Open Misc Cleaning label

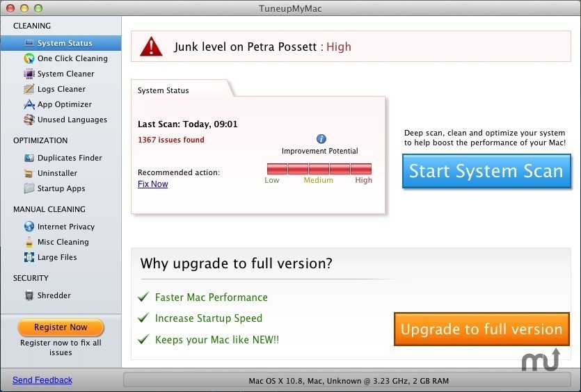pos(63,242)
